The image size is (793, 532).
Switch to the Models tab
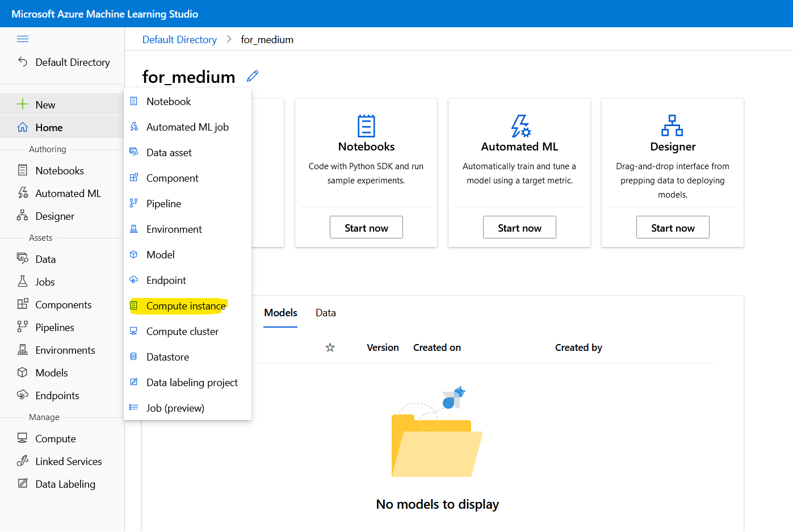280,313
